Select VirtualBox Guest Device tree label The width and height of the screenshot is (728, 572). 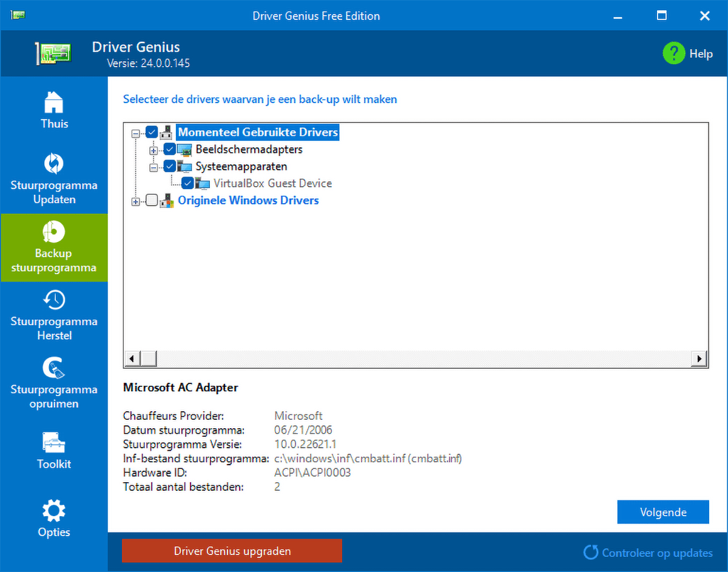pyautogui.click(x=273, y=183)
